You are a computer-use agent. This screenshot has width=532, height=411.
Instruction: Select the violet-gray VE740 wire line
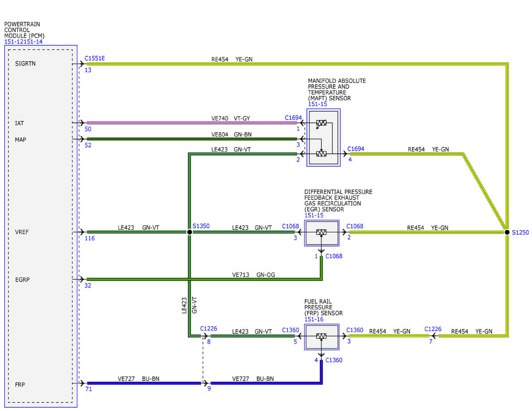[192, 123]
